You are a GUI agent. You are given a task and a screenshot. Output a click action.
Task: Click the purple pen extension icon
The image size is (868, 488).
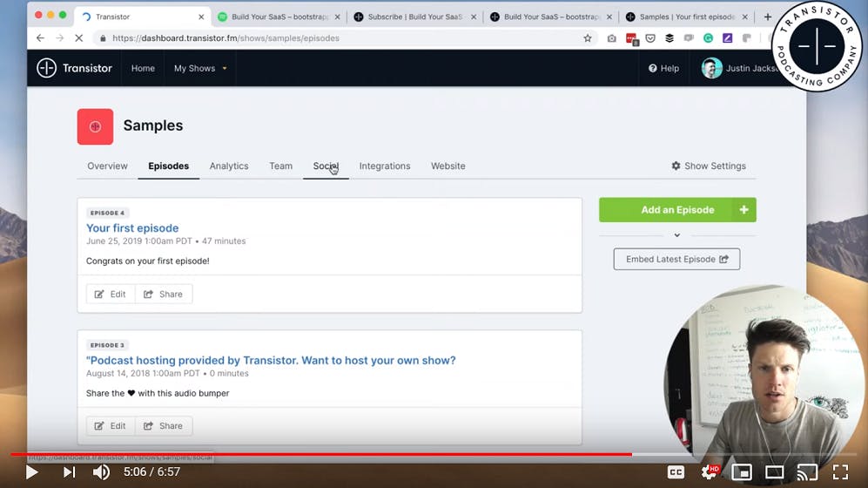727,38
